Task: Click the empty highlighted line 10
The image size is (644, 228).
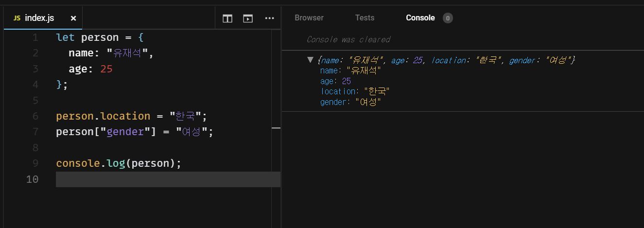Action: 168,179
